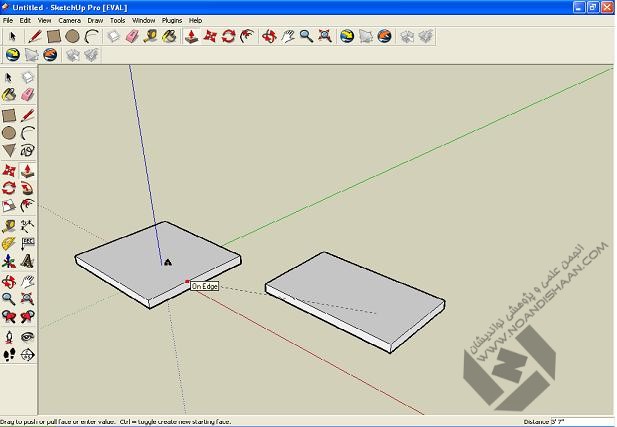Select the Freehand drawing tool

(28, 151)
